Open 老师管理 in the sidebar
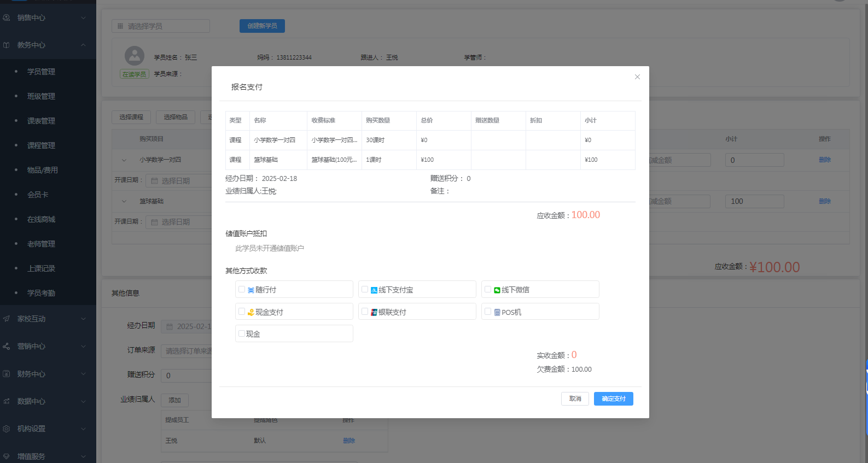868x463 pixels. coord(41,244)
